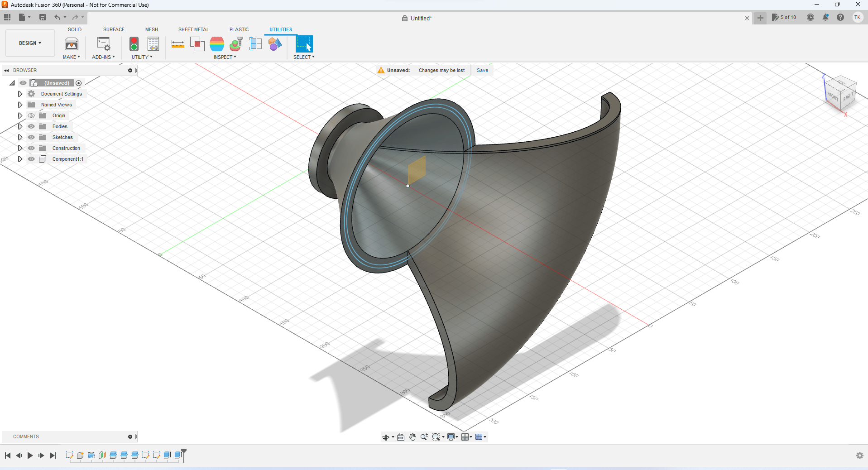Switch to the SOLID tab
The image size is (868, 470).
click(75, 29)
